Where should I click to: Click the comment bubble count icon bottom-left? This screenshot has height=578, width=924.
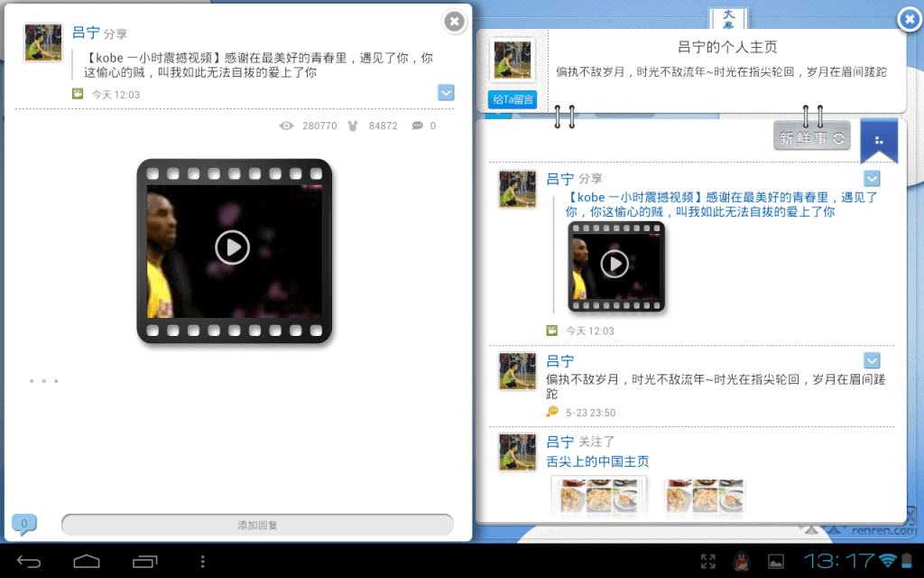pyautogui.click(x=24, y=524)
